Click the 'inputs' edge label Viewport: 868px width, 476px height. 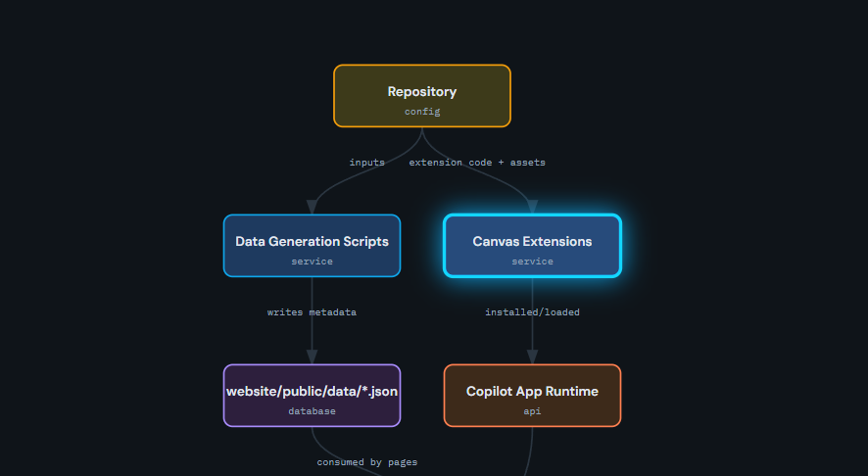pyautogui.click(x=366, y=163)
